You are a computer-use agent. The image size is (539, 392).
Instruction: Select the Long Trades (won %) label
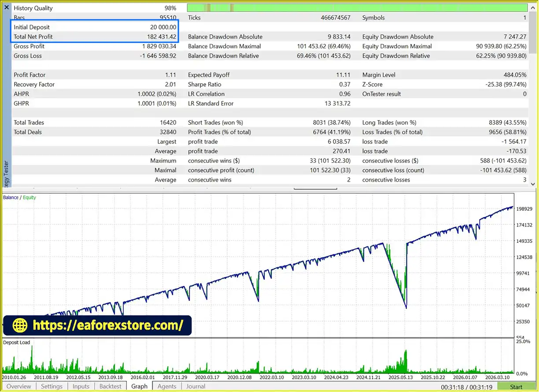389,123
